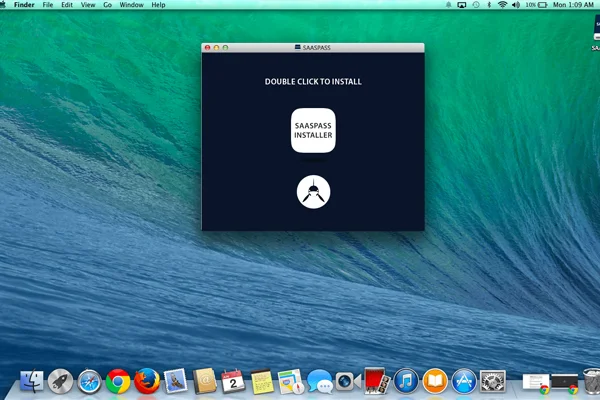The image size is (600, 400).
Task: Minimize the SAASPASS window
Action: tap(216, 47)
